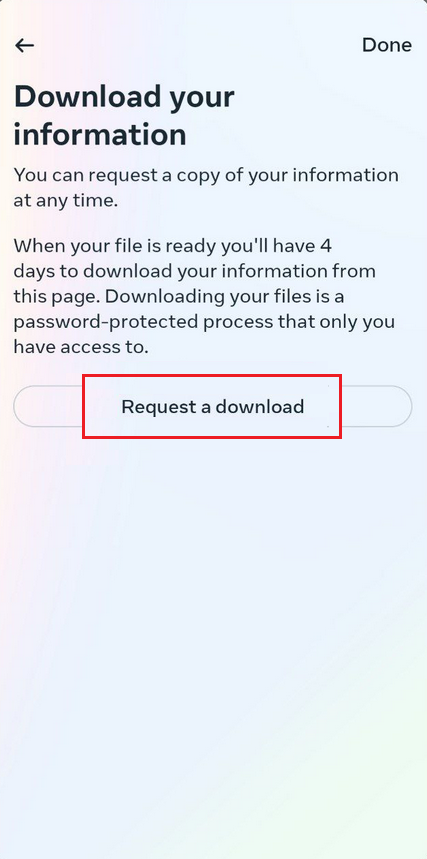Screen dimensions: 427x859
Task: Navigate back with the top-left arrow
Action: (x=25, y=45)
